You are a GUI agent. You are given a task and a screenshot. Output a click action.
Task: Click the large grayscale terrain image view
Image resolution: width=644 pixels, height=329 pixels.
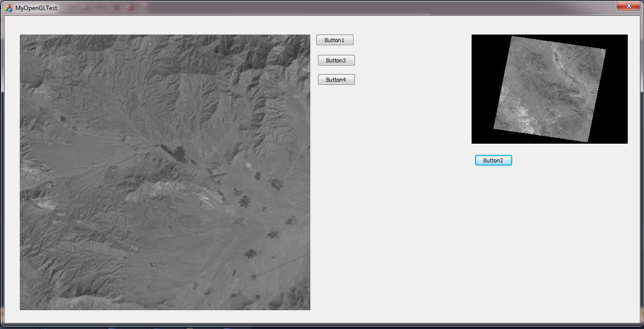tap(165, 172)
